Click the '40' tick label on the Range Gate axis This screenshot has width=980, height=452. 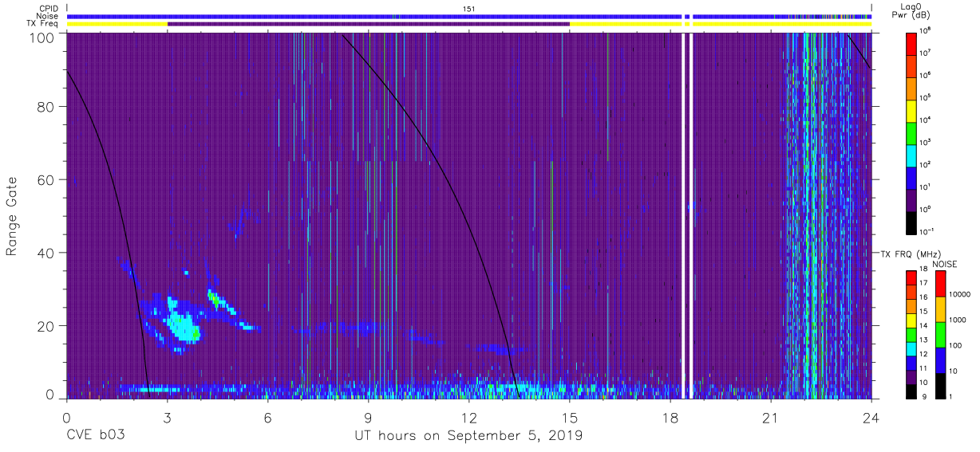click(45, 253)
